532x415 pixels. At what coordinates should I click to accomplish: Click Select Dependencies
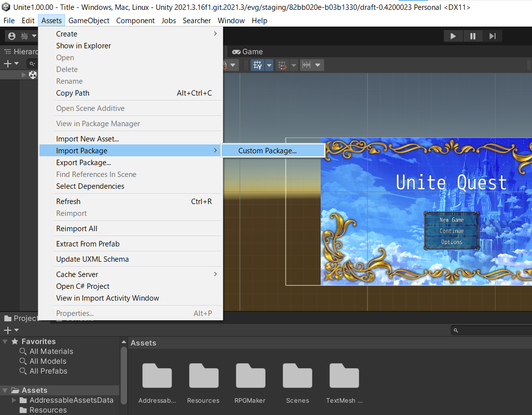point(131,186)
